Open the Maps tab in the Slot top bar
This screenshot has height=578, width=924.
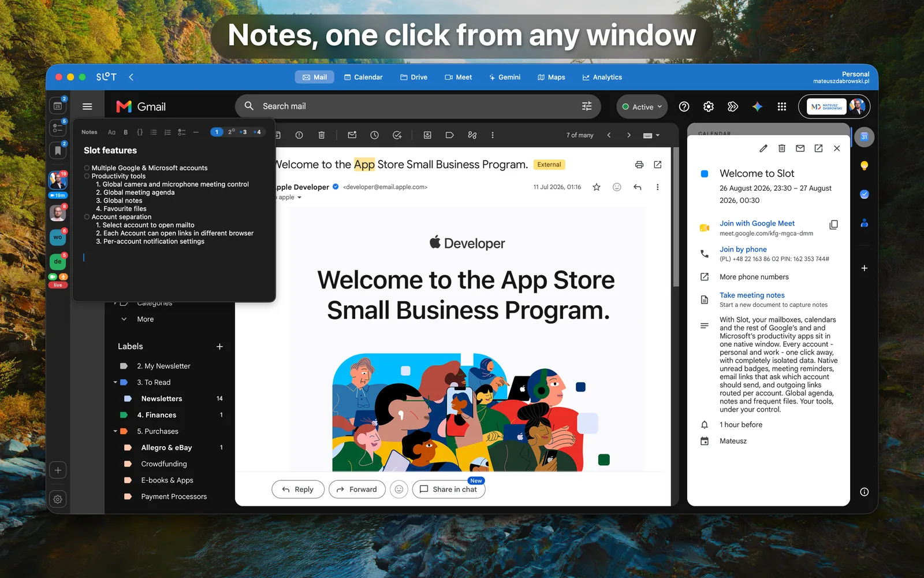pyautogui.click(x=551, y=77)
